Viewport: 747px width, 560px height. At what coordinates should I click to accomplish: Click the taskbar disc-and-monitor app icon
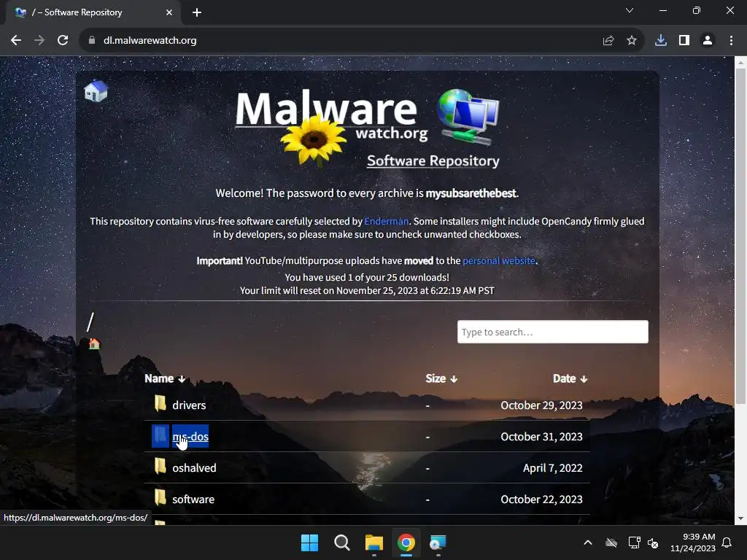click(438, 542)
